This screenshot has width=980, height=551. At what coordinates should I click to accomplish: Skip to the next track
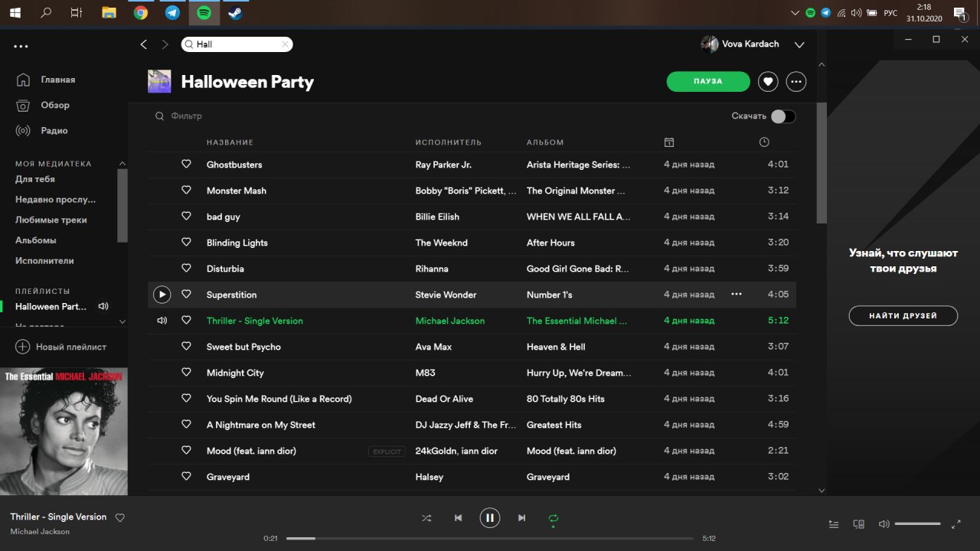click(521, 518)
